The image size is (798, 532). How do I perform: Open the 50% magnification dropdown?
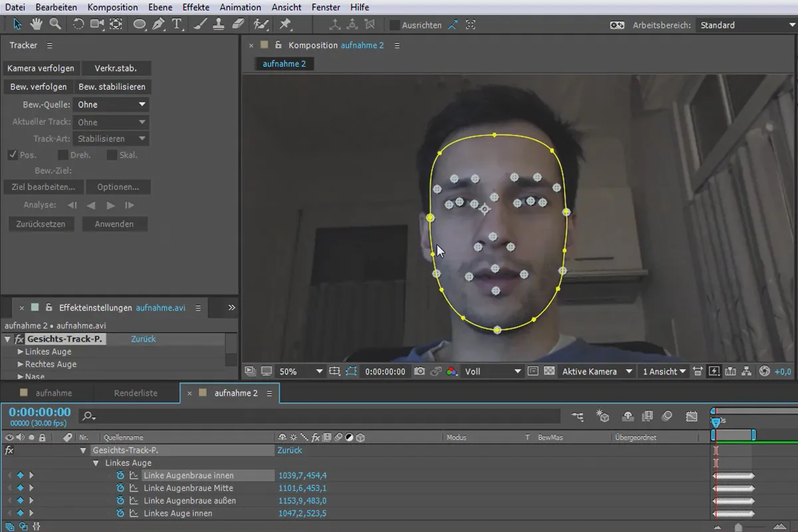tap(301, 371)
